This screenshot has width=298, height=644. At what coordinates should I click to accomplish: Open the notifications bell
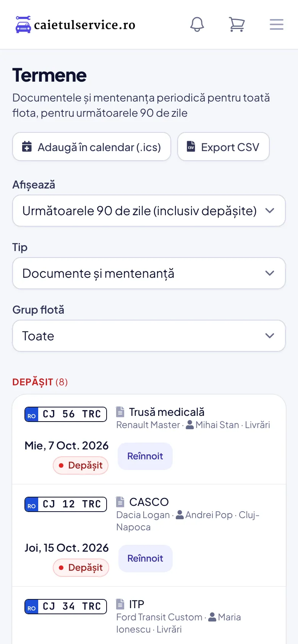197,24
